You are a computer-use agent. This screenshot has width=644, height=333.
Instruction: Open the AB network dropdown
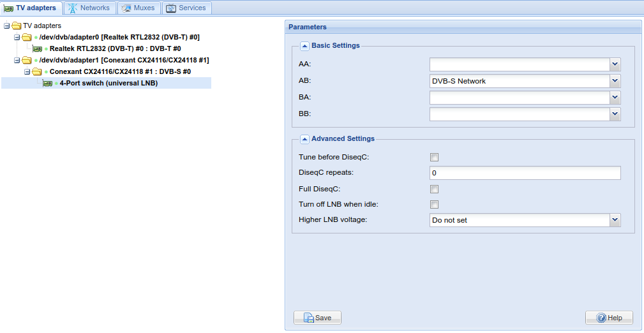(x=615, y=81)
